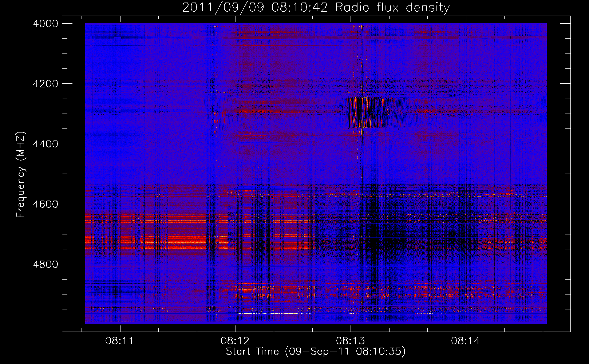Image resolution: width=589 pixels, height=364 pixels.
Task: Click the bright yellow streak near the spectrogram's bottom edge
Action: (x=271, y=313)
